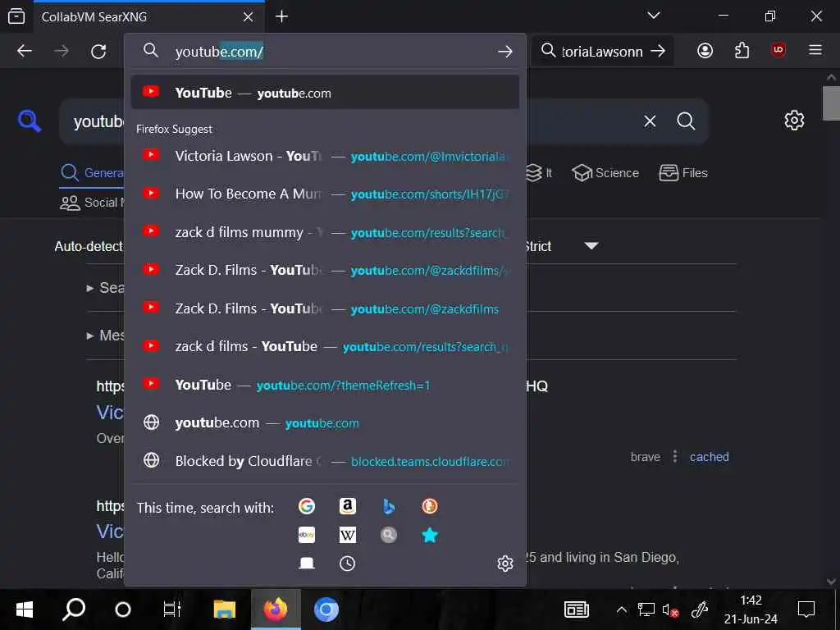This screenshot has width=840, height=630.
Task: Open the second Vic… result title link
Action: (110, 532)
